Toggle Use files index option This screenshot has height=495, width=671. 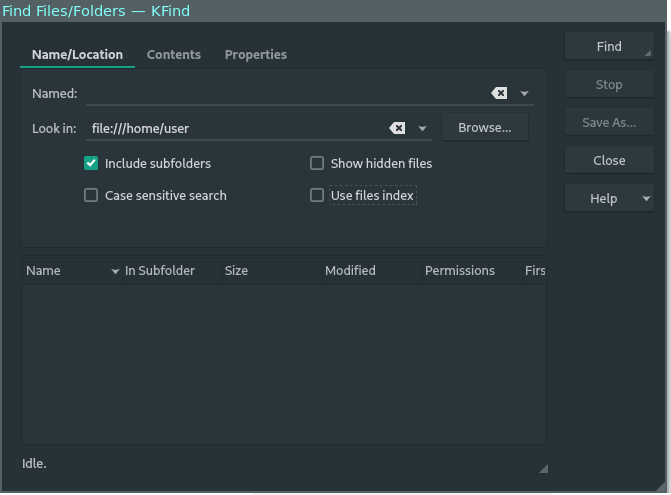tap(317, 196)
